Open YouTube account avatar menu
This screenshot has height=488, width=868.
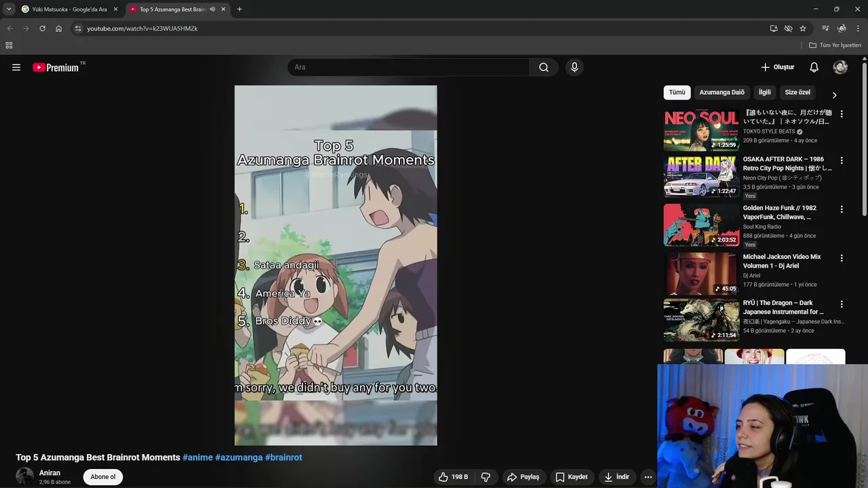[x=840, y=67]
